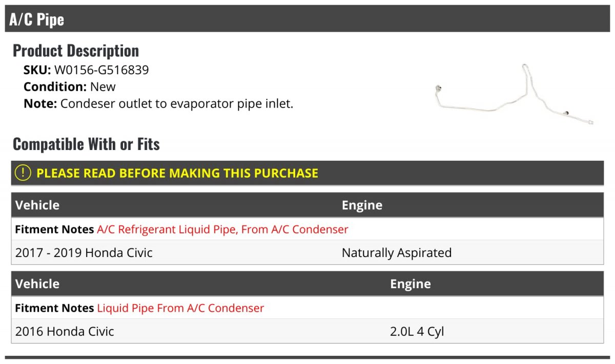This screenshot has width=615, height=364.
Task: Click the Fitment Notes label above 2016 Civic
Action: [x=54, y=308]
